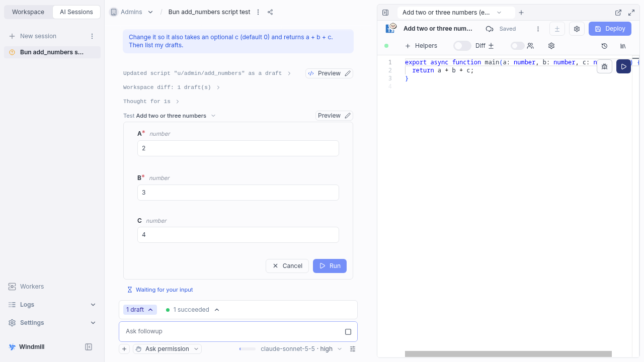Open the claude-sonnet-5-5 model dropdown

tap(301, 349)
